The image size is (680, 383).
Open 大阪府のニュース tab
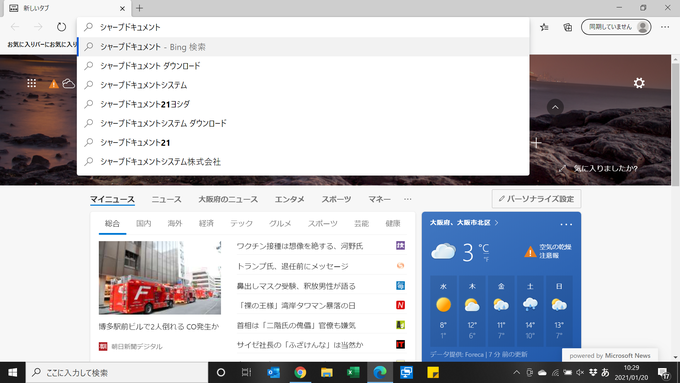click(x=228, y=199)
